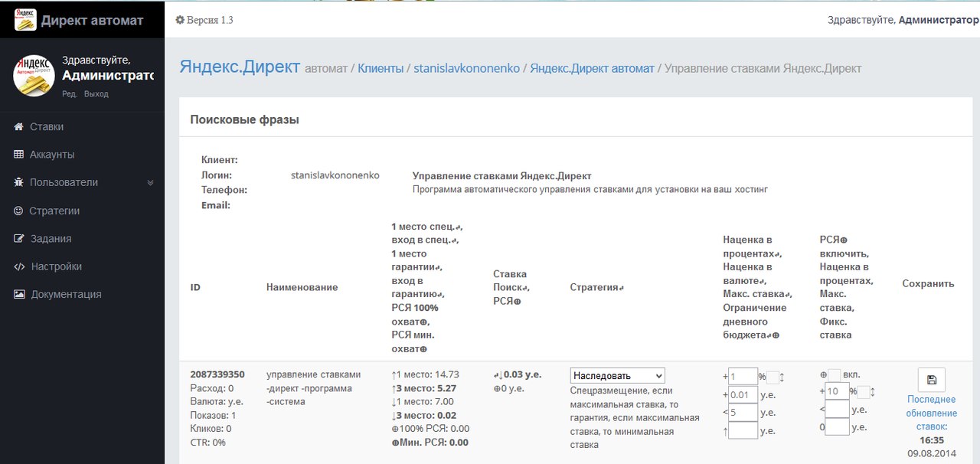The height and width of the screenshot is (464, 980).
Task: Click the max bid field containing 5
Action: point(743,413)
